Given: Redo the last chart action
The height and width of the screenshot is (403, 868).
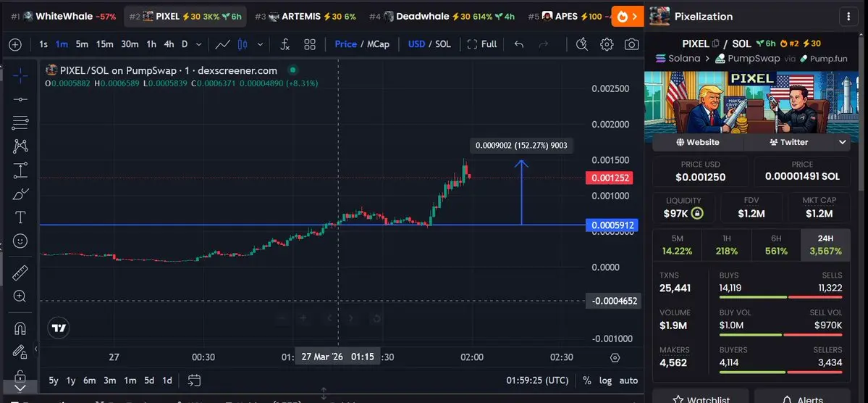Looking at the screenshot, I should pos(544,44).
